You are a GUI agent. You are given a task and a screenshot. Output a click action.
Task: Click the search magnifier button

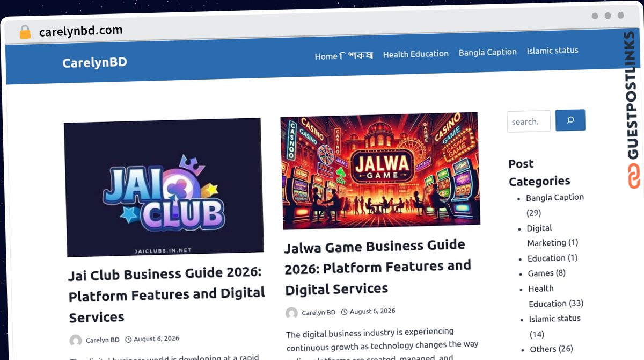570,120
